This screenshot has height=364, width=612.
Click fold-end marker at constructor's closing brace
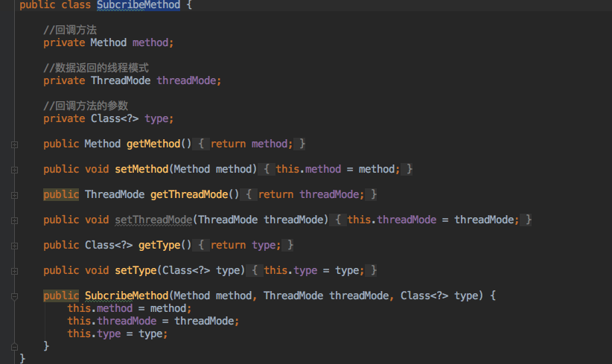tap(14, 346)
